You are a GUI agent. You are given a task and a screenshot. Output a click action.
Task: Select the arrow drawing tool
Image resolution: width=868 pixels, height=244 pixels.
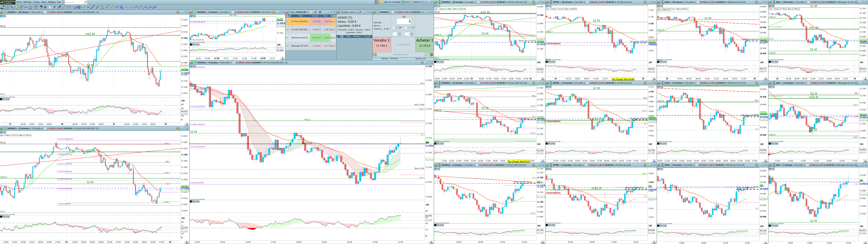[x=59, y=7]
